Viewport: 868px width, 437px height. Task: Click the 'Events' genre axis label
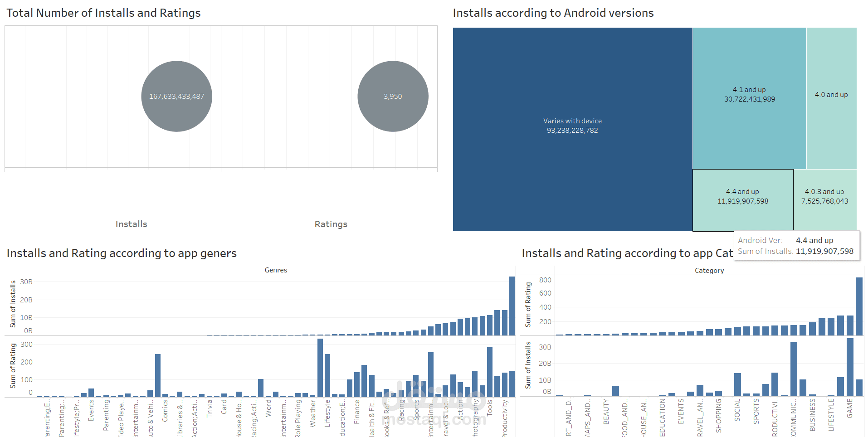pos(91,410)
